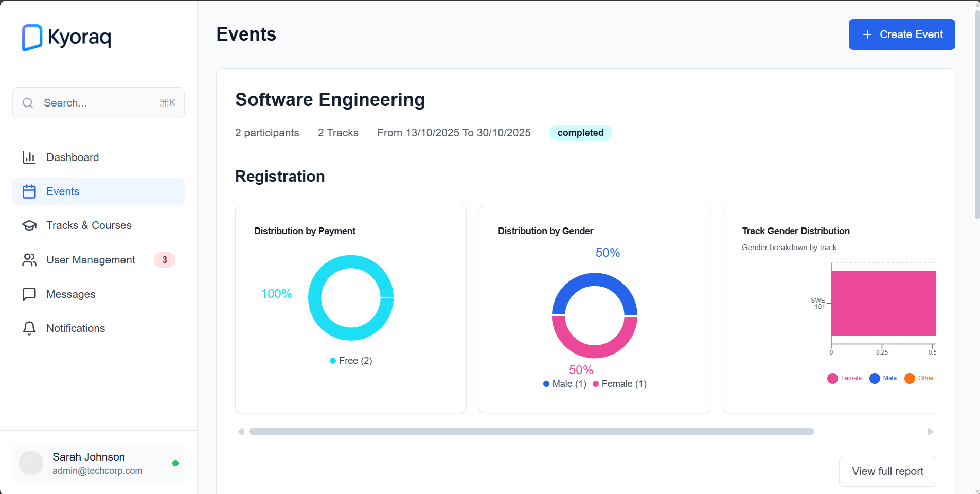
Task: Click the Create Event button
Action: pyautogui.click(x=901, y=34)
